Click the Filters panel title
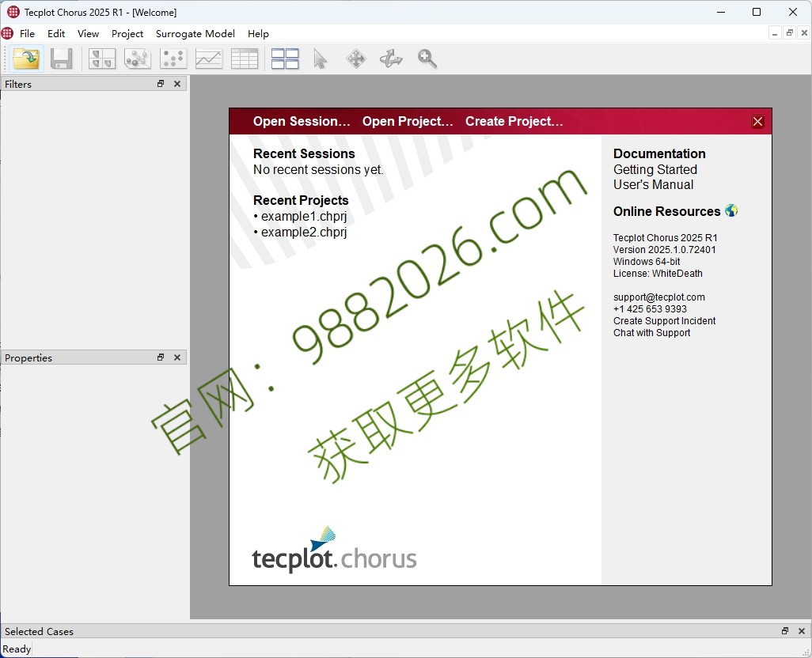812x658 pixels. point(18,84)
